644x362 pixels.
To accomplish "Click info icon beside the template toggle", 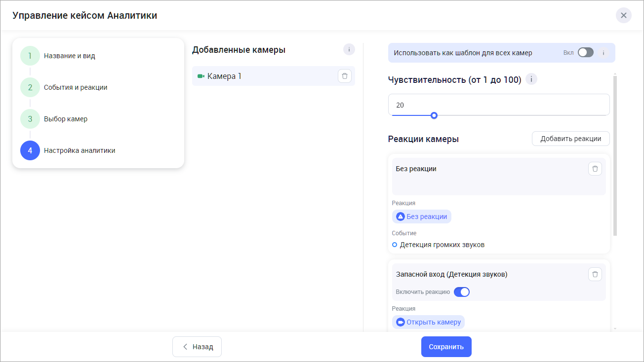I will click(604, 53).
